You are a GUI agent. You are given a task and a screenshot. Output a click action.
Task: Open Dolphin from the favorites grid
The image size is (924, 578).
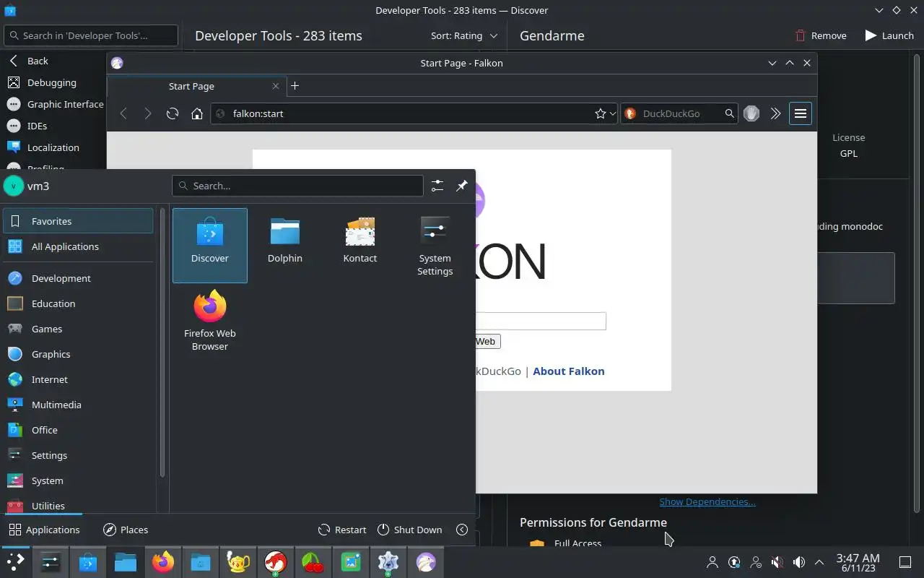click(284, 245)
